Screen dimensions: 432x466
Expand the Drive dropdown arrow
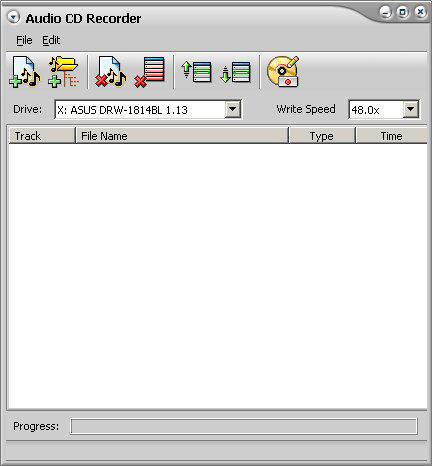232,109
